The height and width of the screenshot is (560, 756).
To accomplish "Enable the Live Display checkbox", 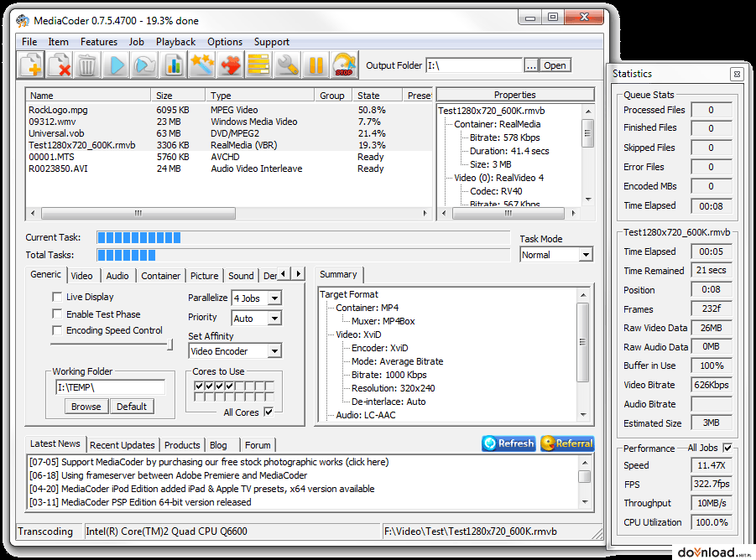I will (57, 297).
